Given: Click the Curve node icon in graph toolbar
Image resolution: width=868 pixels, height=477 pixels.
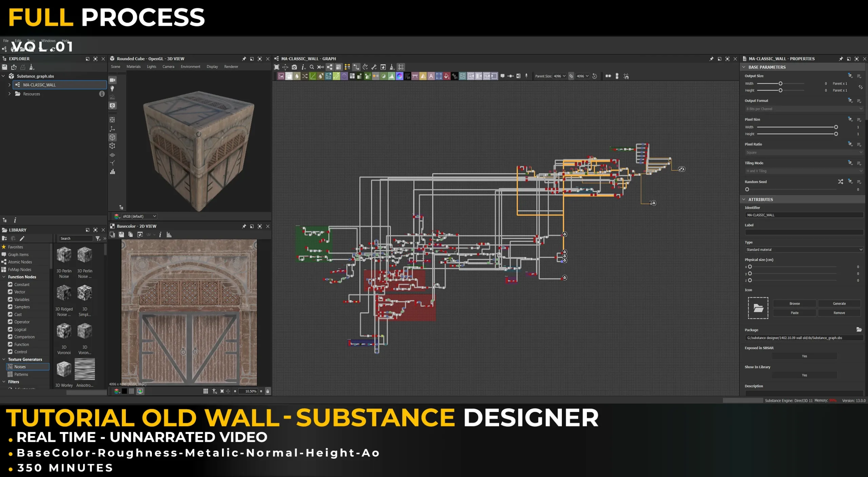Looking at the screenshot, I should point(313,76).
